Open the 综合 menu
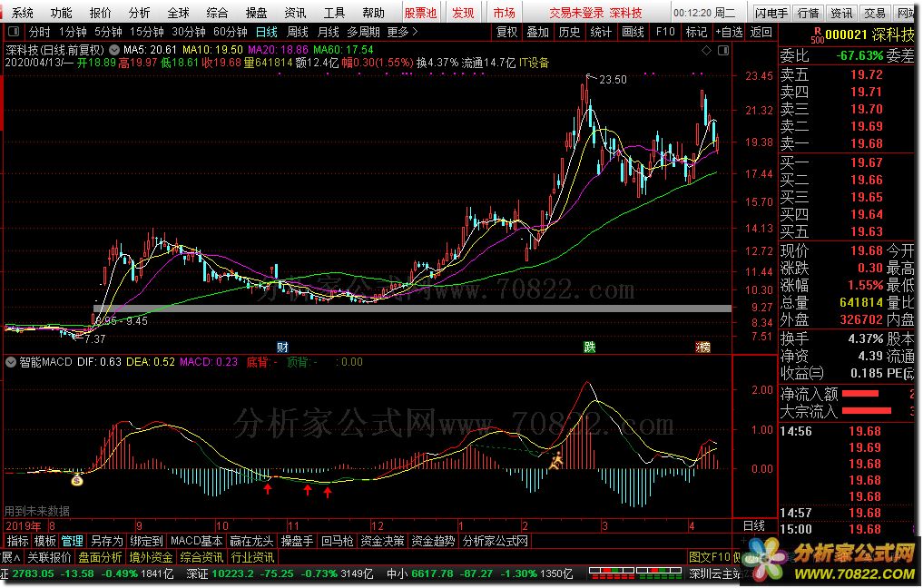The image size is (923, 588). pyautogui.click(x=217, y=13)
